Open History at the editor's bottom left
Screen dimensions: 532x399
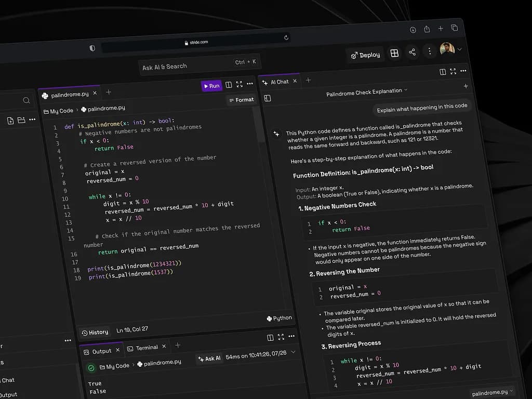pos(95,332)
